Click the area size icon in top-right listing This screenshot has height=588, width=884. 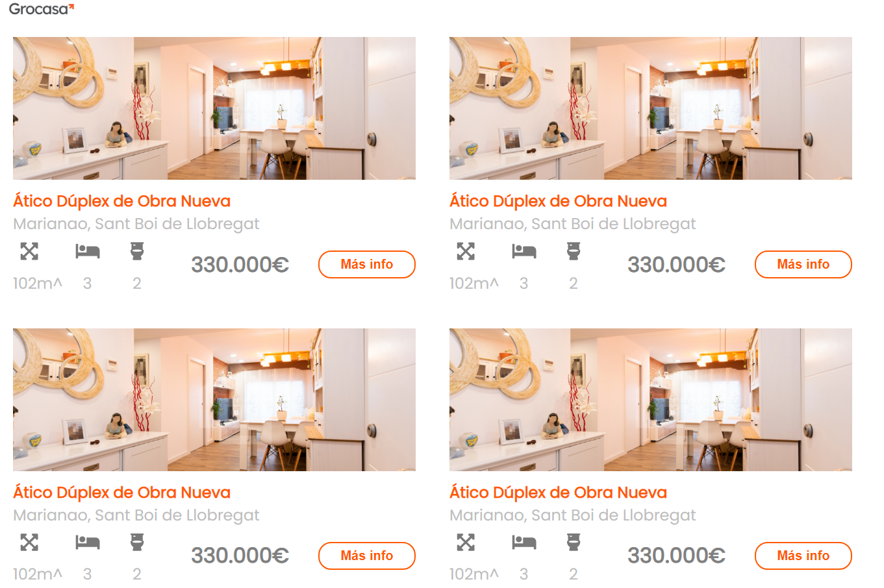pos(466,251)
